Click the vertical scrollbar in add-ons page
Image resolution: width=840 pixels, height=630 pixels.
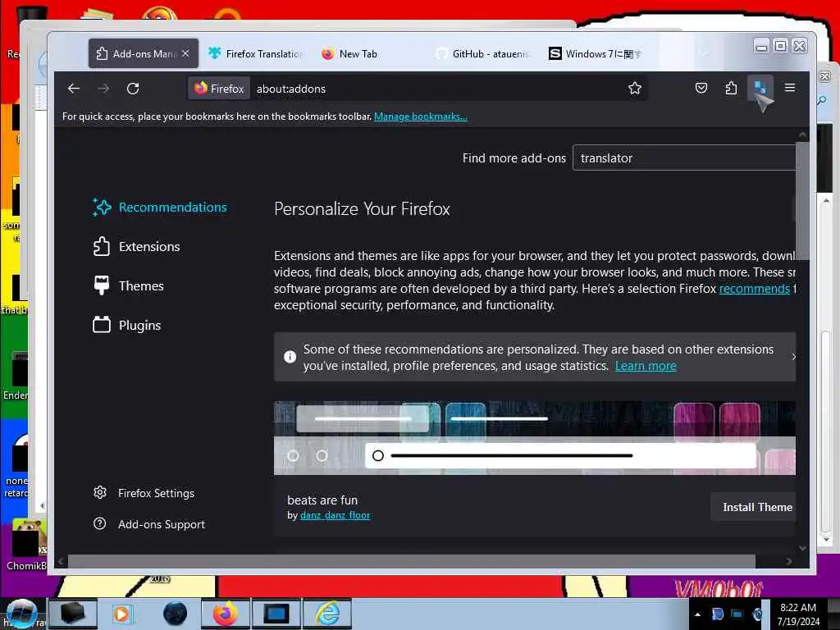[802, 201]
